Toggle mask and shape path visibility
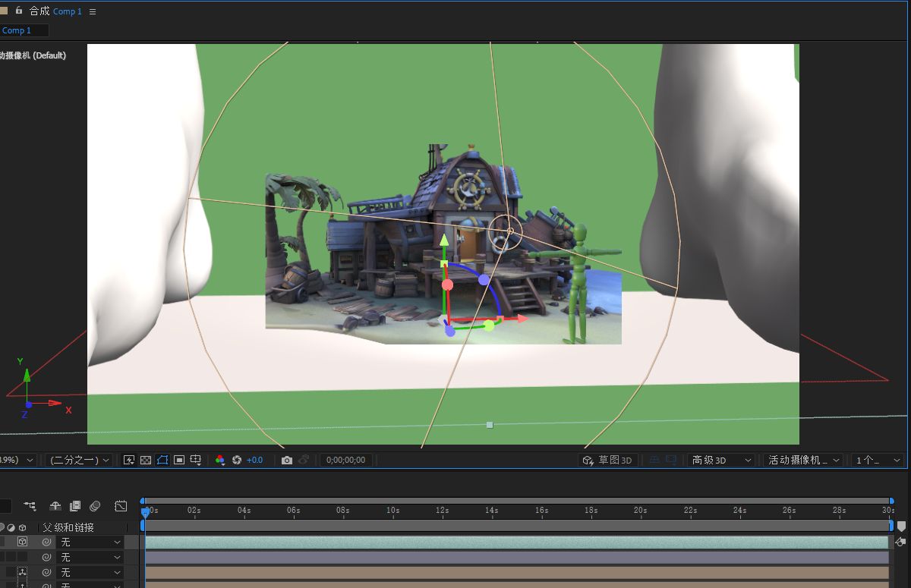Viewport: 911px width, 588px height. click(162, 460)
